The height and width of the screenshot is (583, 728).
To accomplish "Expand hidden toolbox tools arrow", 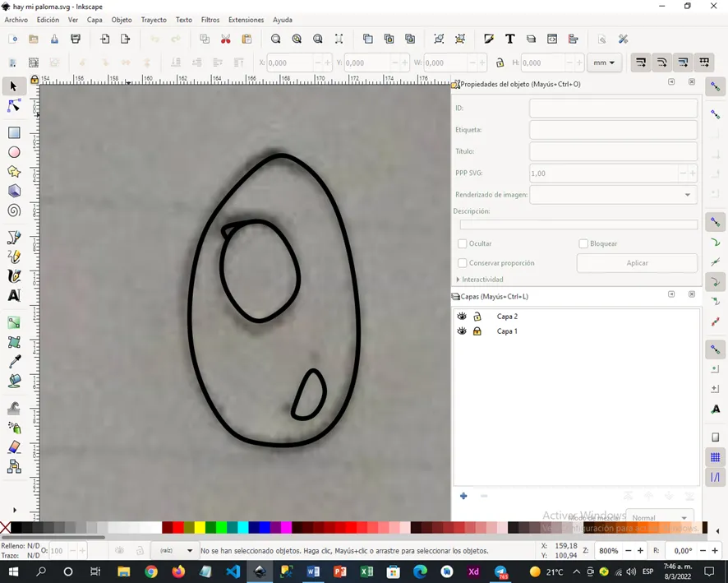I will pyautogui.click(x=15, y=510).
